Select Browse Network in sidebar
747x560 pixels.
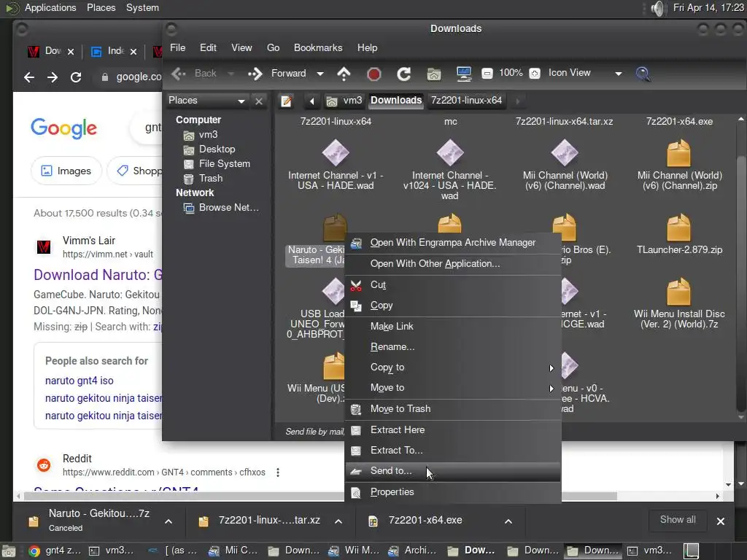(222, 208)
